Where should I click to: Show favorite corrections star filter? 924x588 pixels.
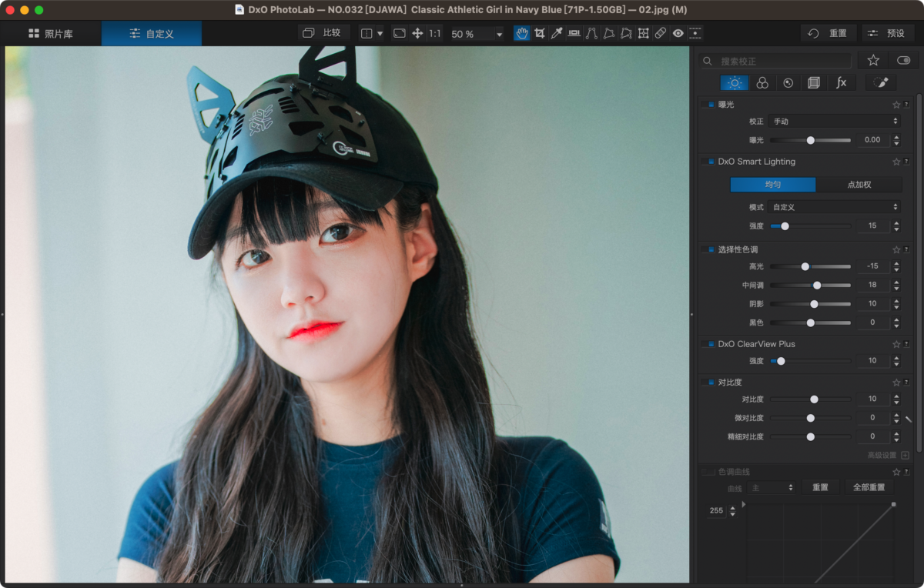pos(873,60)
